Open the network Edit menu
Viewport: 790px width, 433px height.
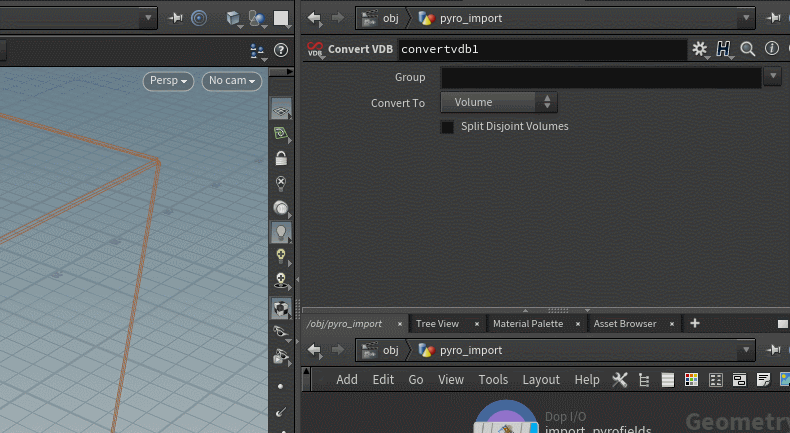pos(383,380)
